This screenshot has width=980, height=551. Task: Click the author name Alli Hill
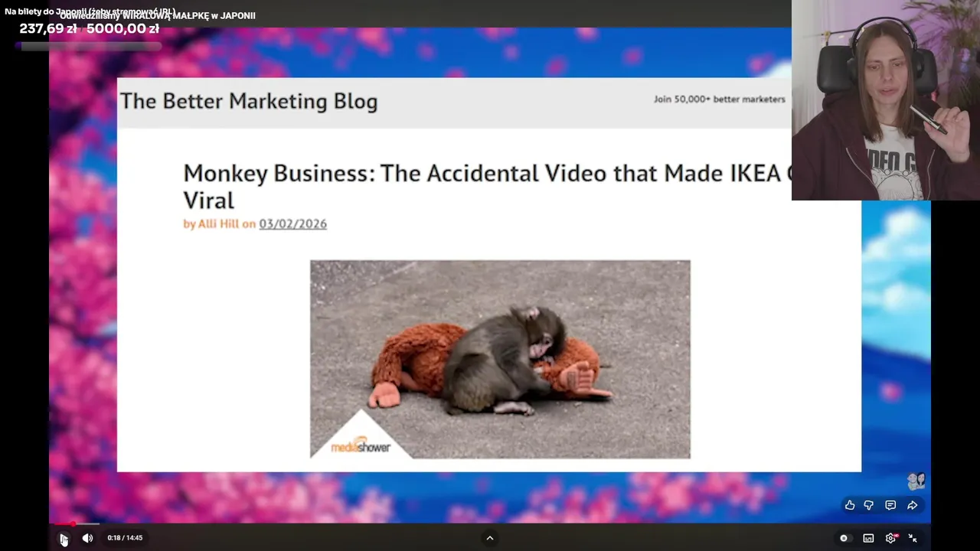[218, 223]
